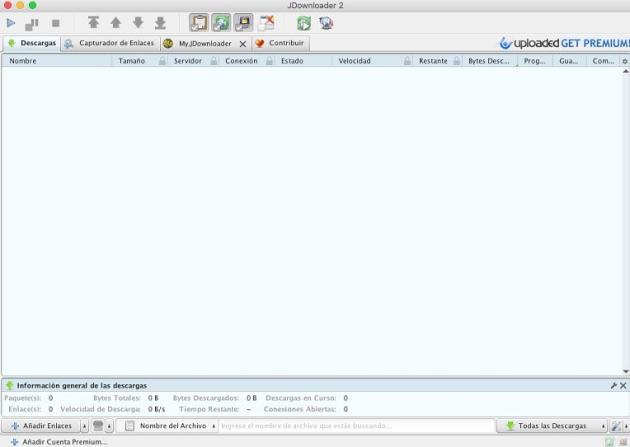Sort by Com... column header
Viewport: 630px width, 447px height.
pyautogui.click(x=603, y=61)
